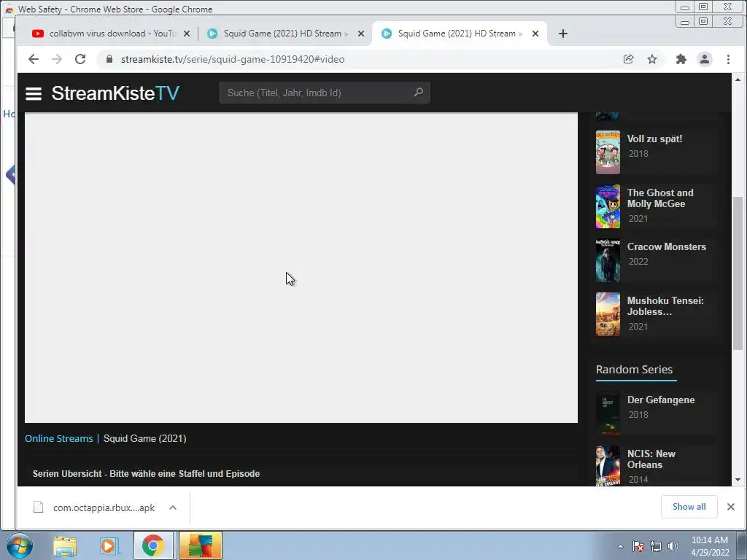This screenshot has height=560, width=747.
Task: Close the downloads bar
Action: 731,507
